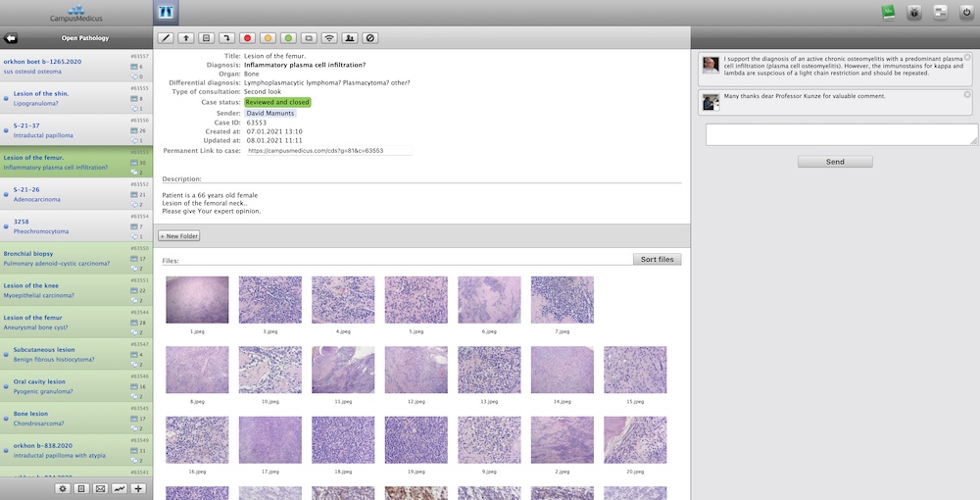980x500 pixels.
Task: Select the permanent link URL field
Action: (329, 151)
